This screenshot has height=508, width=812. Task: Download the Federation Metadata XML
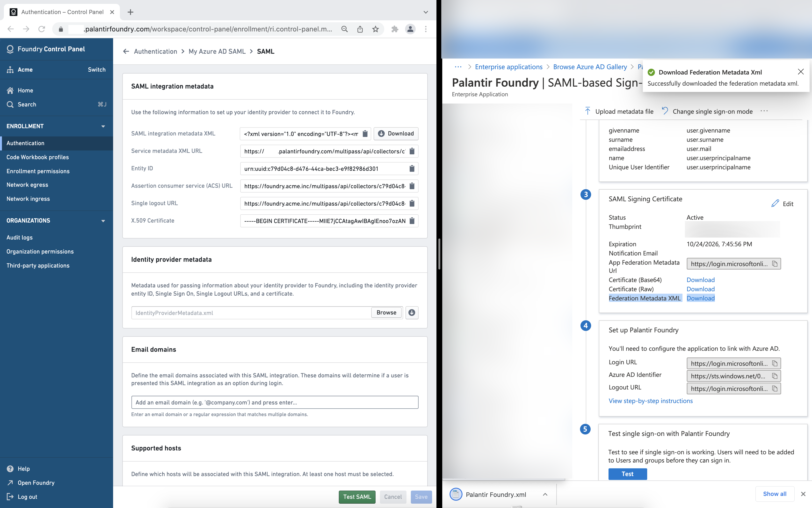coord(701,298)
